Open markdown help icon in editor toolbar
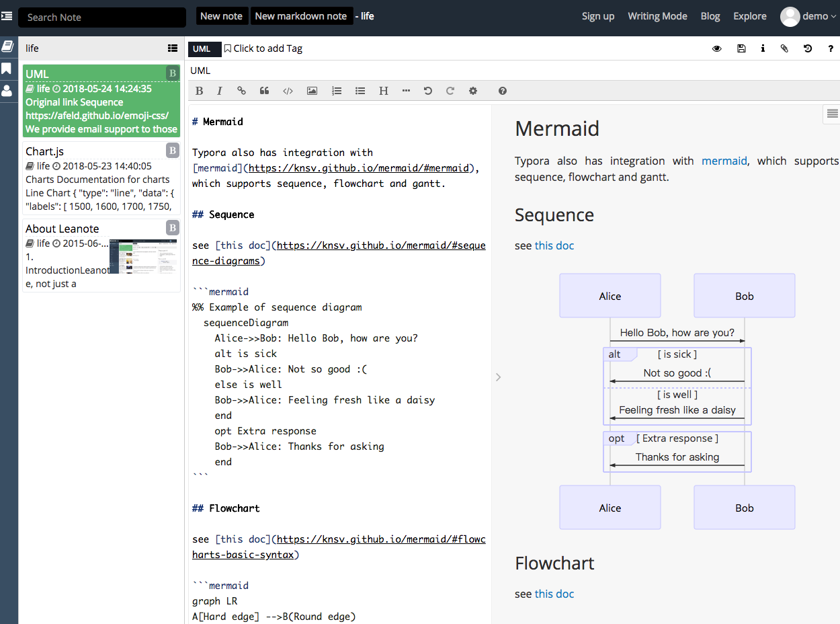This screenshot has height=624, width=840. pos(503,91)
